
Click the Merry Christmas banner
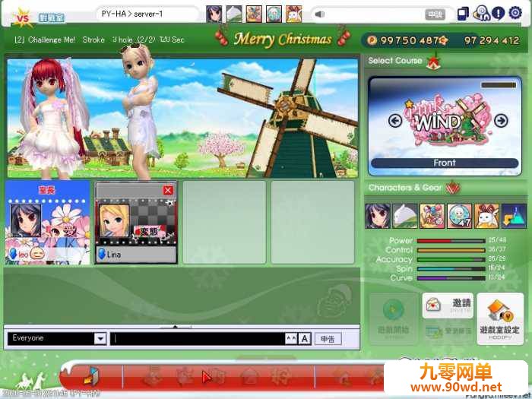pyautogui.click(x=283, y=40)
